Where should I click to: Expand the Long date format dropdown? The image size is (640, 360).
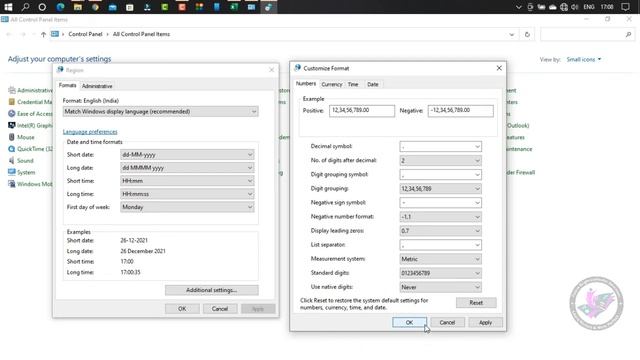click(187, 168)
